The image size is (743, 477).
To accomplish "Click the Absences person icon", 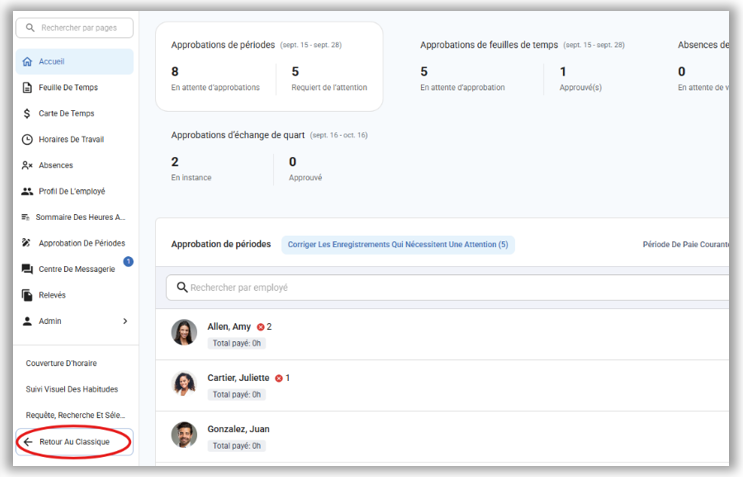I will (27, 165).
